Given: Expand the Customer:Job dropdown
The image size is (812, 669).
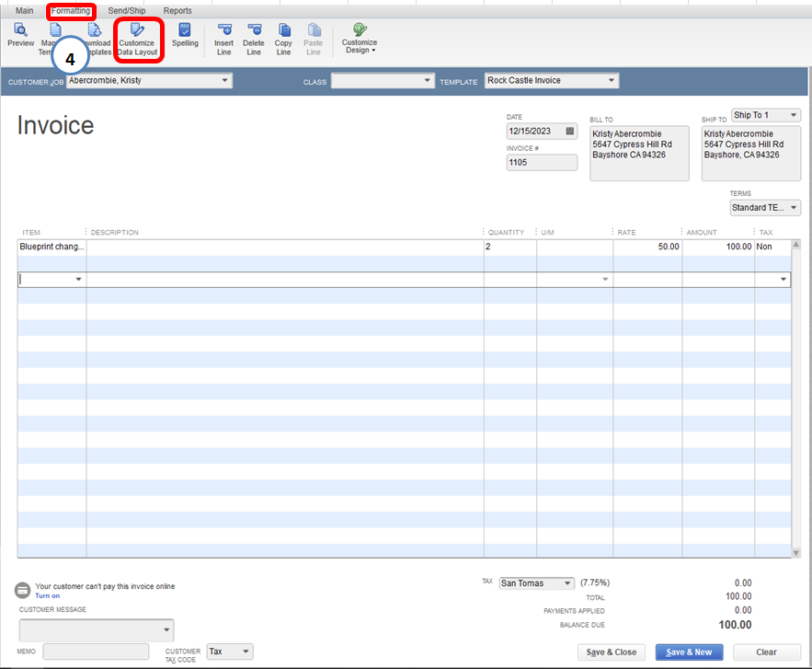Looking at the screenshot, I should tap(224, 80).
